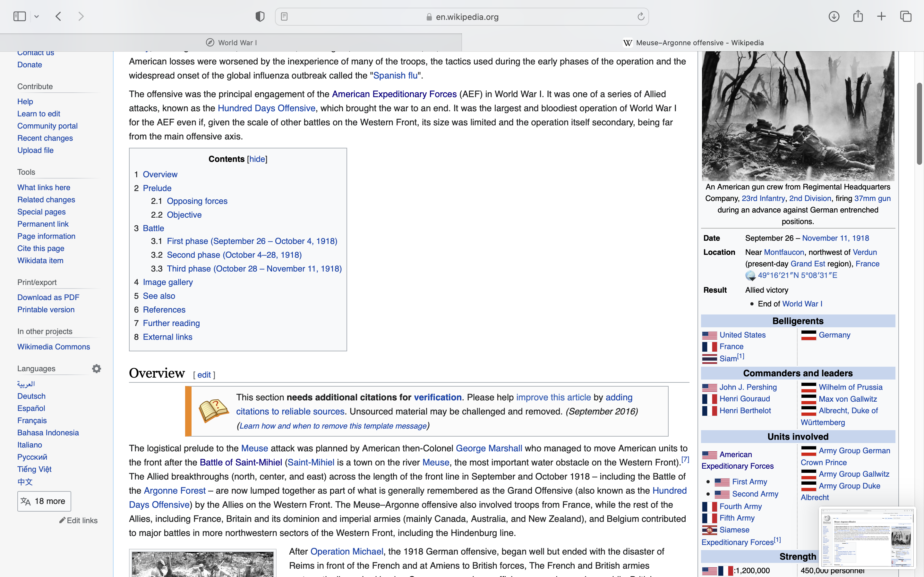Click the Share icon in toolbar
This screenshot has height=577, width=924.
(858, 16)
